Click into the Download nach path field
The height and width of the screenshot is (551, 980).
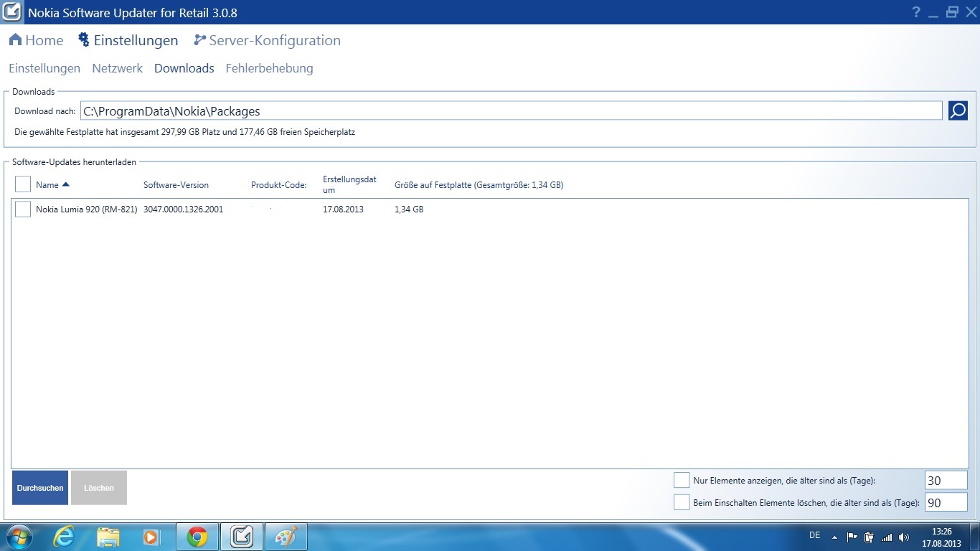tap(511, 110)
